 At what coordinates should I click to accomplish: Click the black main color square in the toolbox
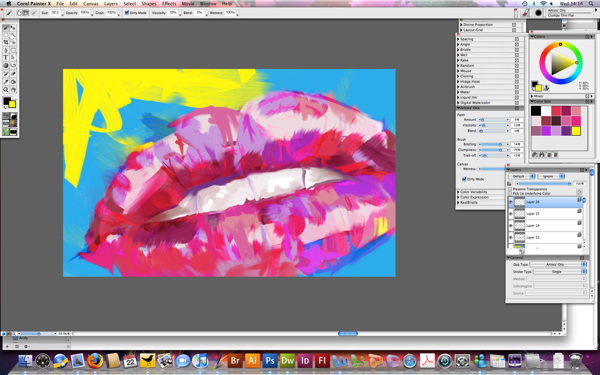tap(7, 101)
